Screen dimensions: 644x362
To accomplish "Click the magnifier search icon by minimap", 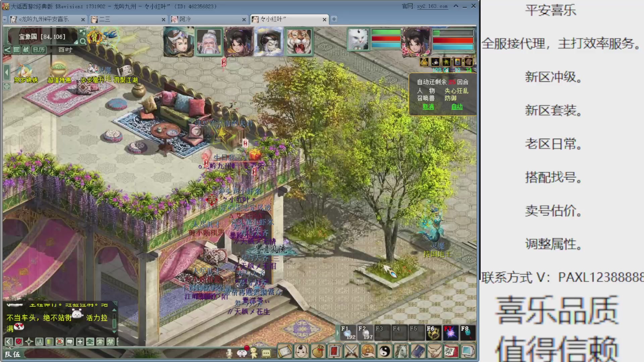I will point(83,41).
